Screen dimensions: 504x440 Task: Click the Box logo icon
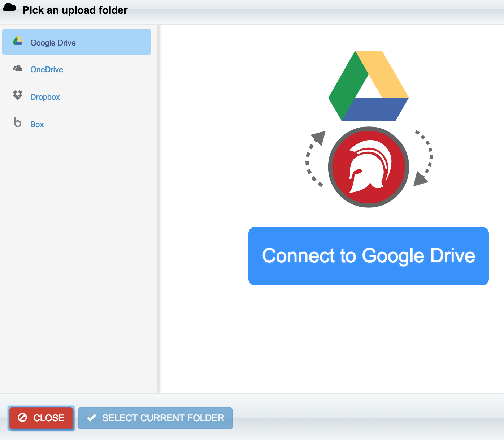(x=18, y=122)
